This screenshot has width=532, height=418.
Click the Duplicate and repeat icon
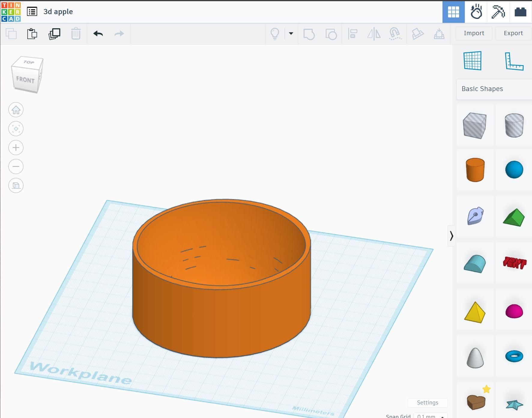point(54,34)
